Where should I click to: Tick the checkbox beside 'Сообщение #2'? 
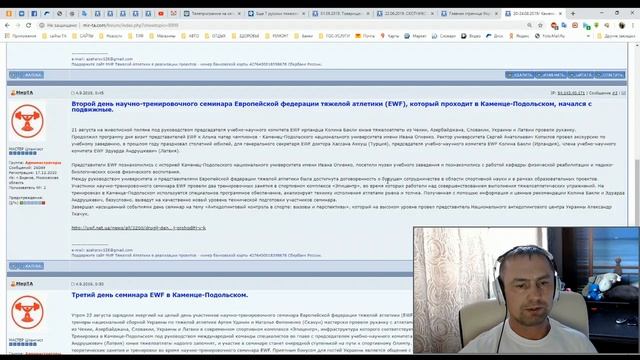[x=623, y=93]
